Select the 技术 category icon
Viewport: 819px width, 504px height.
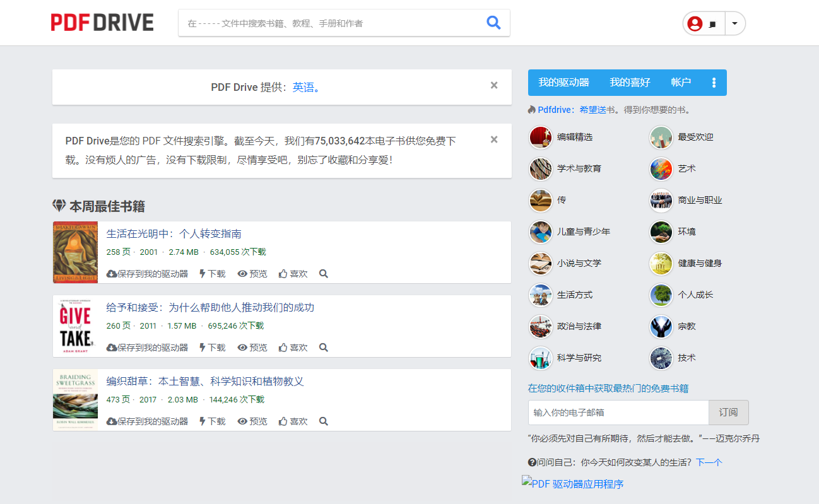click(661, 358)
